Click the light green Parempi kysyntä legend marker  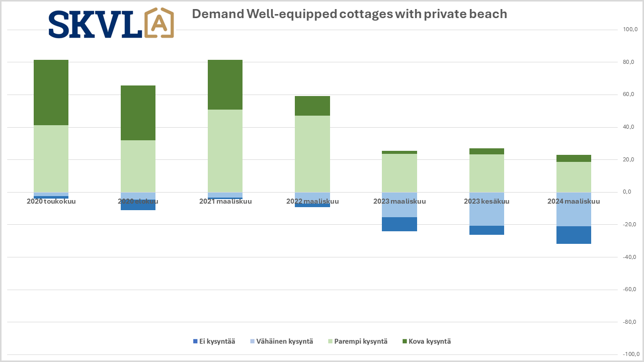pos(330,341)
